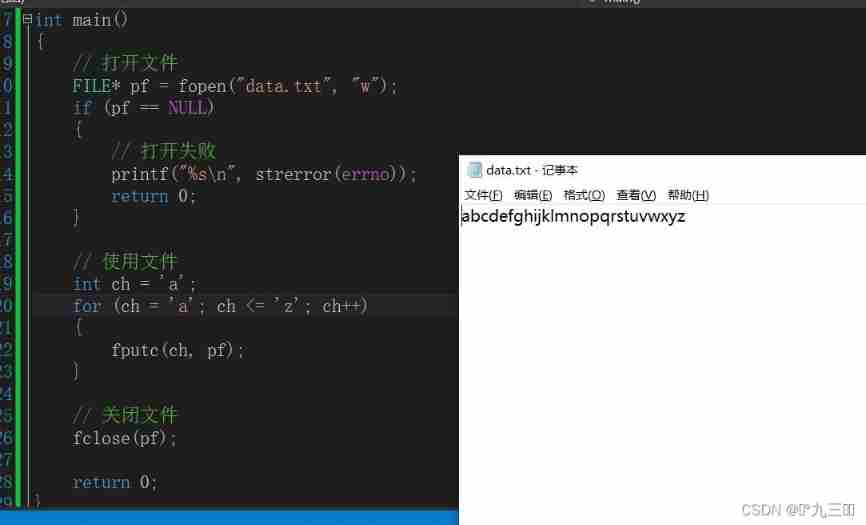Image resolution: width=866 pixels, height=525 pixels.
Task: Click the int main() declaration line
Action: [82, 20]
